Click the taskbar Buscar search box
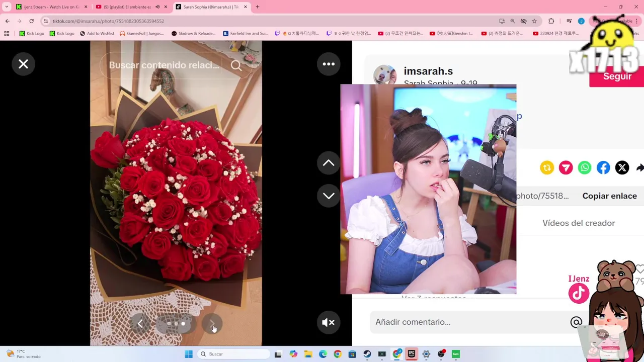Screen dimensions: 644x362 (x=234, y=354)
